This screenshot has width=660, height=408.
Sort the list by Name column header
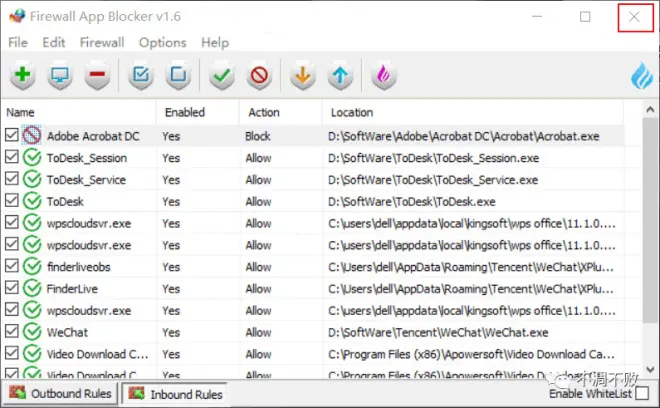79,112
